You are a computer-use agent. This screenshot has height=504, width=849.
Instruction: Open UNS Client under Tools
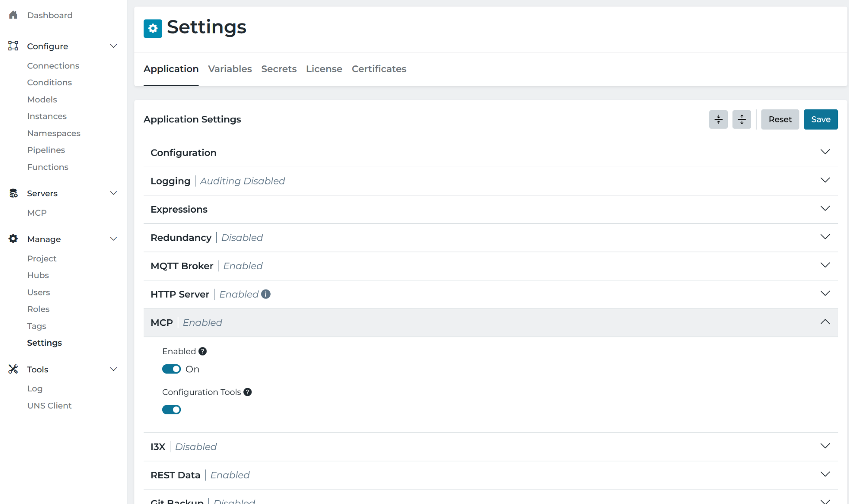(50, 406)
